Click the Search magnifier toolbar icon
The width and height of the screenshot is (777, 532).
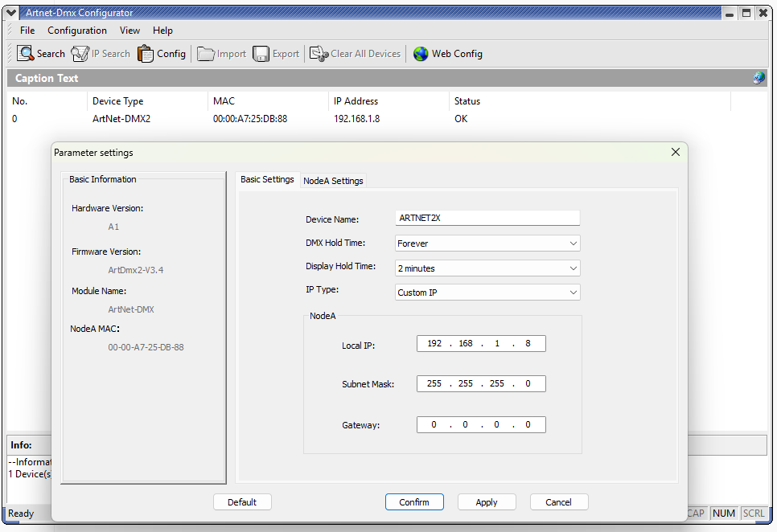click(x=26, y=54)
